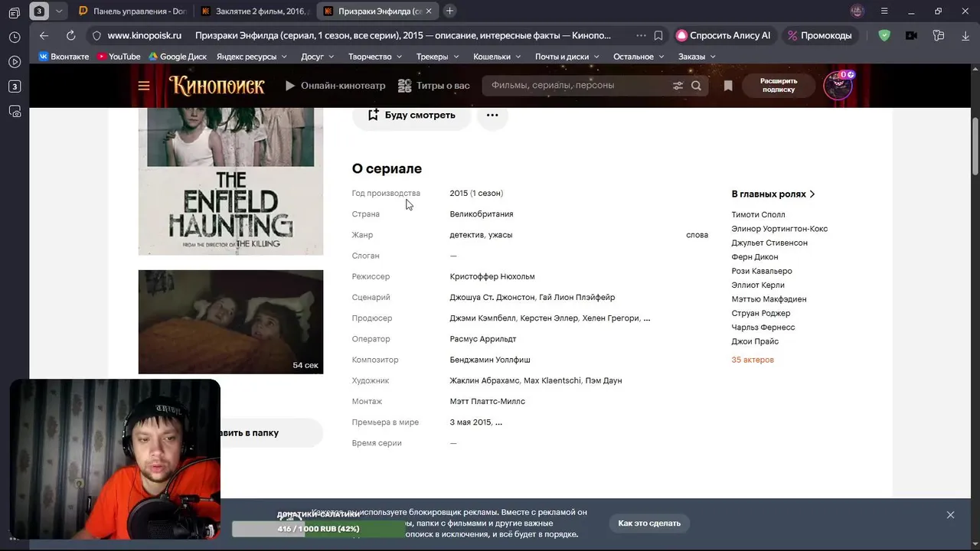Open Промокоды button

(x=820, y=35)
